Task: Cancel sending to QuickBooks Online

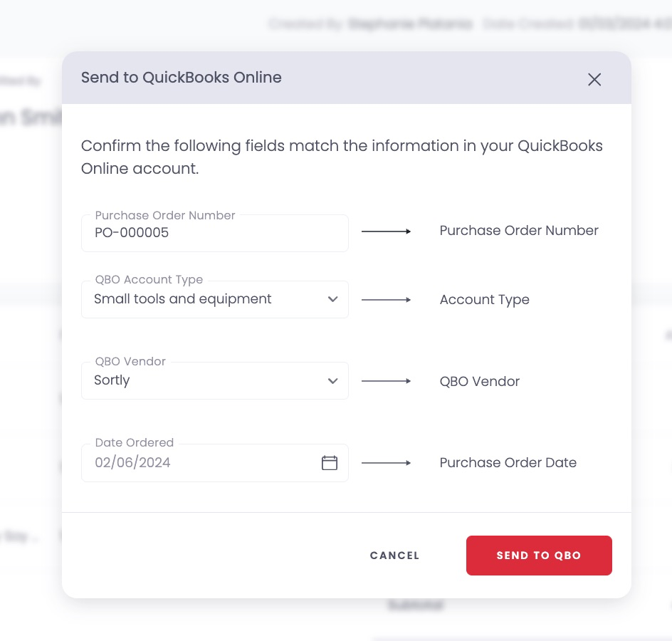Action: pos(394,556)
